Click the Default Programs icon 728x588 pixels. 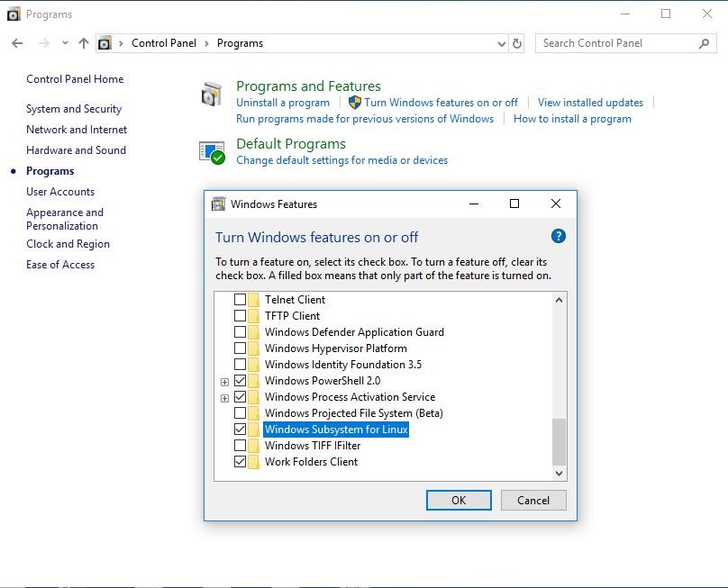(212, 153)
